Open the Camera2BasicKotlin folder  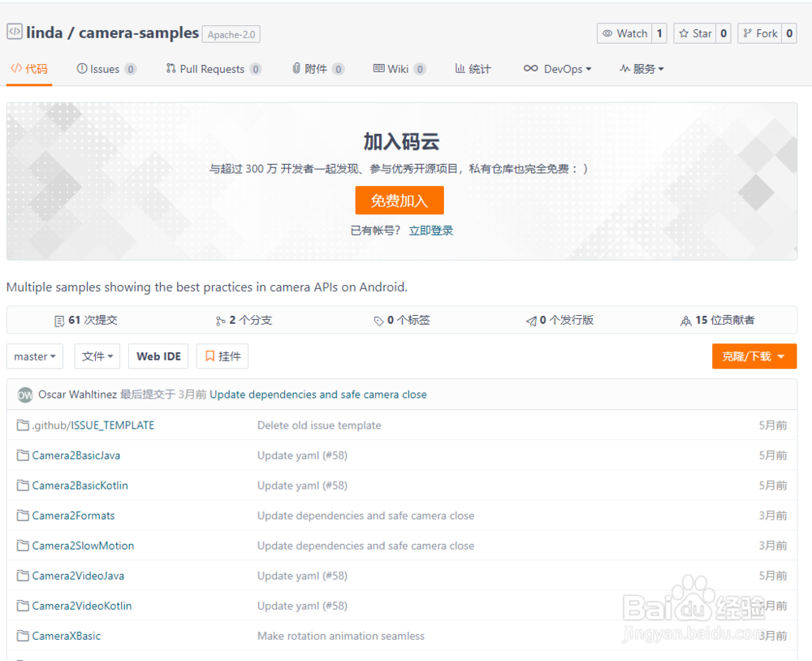80,486
